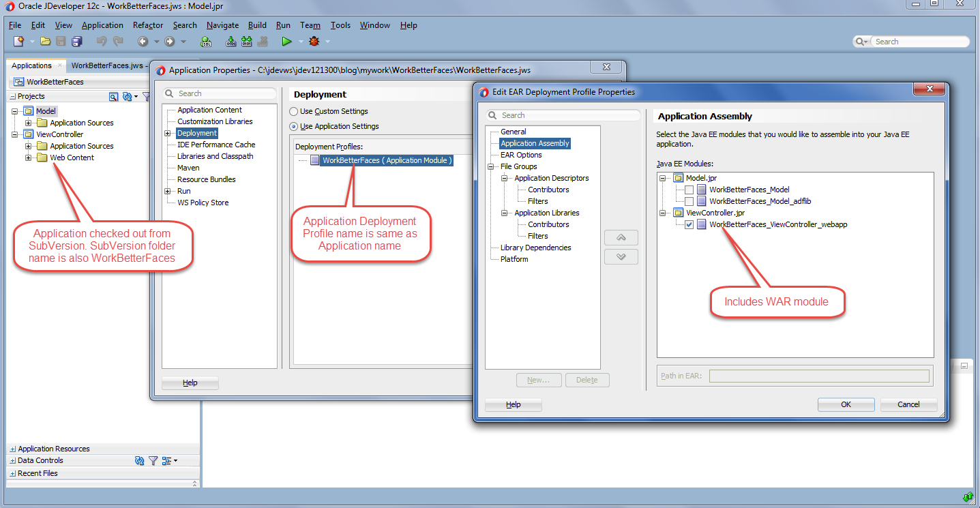Open the Build menu

pyautogui.click(x=257, y=25)
